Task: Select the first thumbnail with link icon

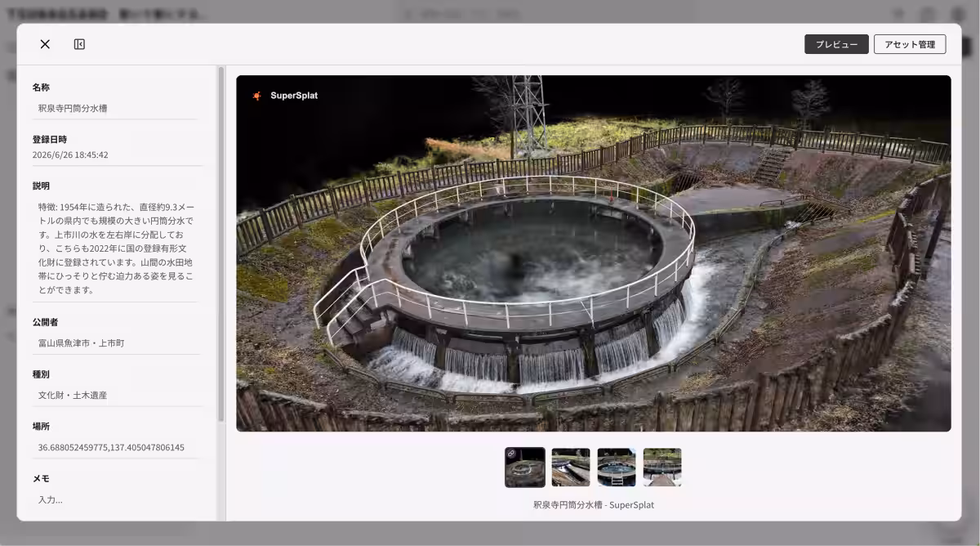Action: [525, 467]
